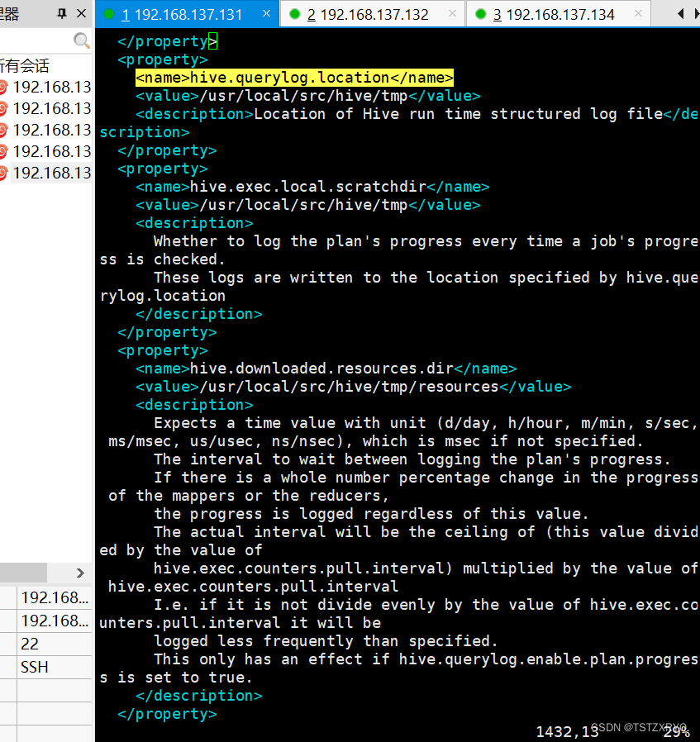This screenshot has width=700, height=742.
Task: Select the third 192.168.13 session entry
Action: tap(51, 130)
